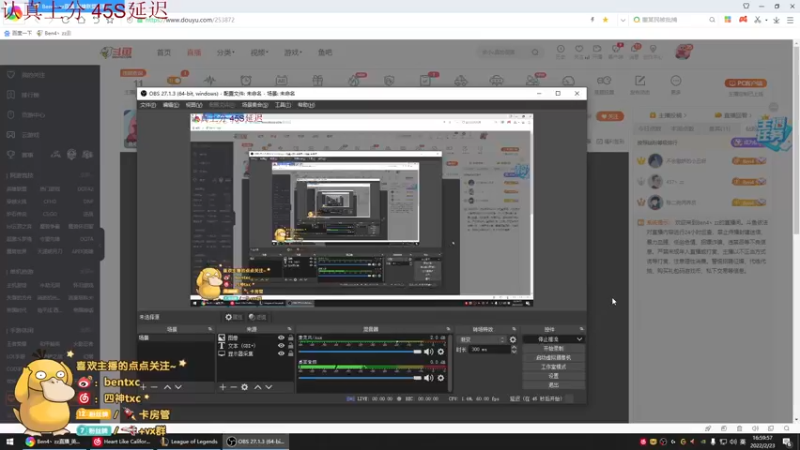The width and height of the screenshot is (800, 450).
Task: Open browser address dropdown chevron
Action: [622, 20]
